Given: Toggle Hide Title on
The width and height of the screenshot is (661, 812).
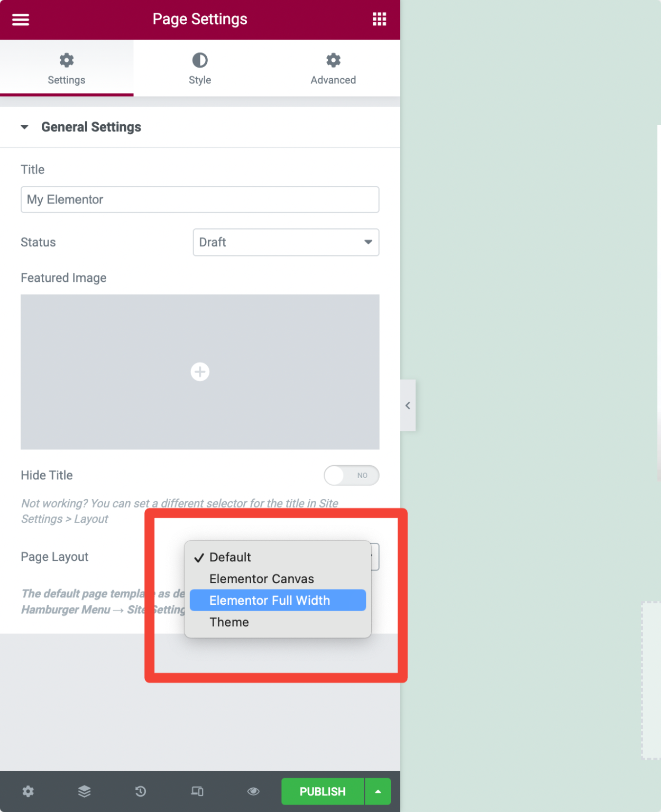Looking at the screenshot, I should click(351, 475).
